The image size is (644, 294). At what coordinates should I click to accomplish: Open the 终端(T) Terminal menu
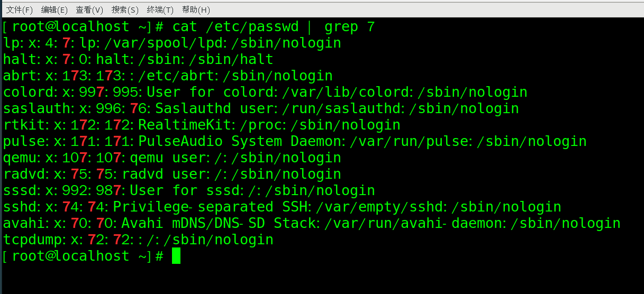pos(160,10)
